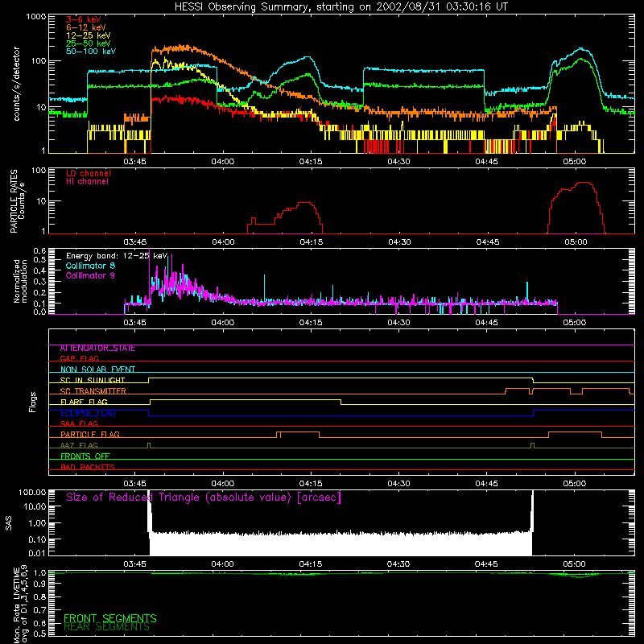
Task: Click the 04:30 time tick under the counts panel
Action: [x=398, y=162]
